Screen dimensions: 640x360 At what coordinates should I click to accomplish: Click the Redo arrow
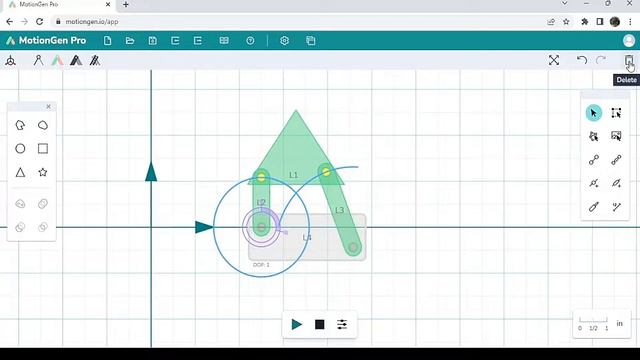point(601,60)
